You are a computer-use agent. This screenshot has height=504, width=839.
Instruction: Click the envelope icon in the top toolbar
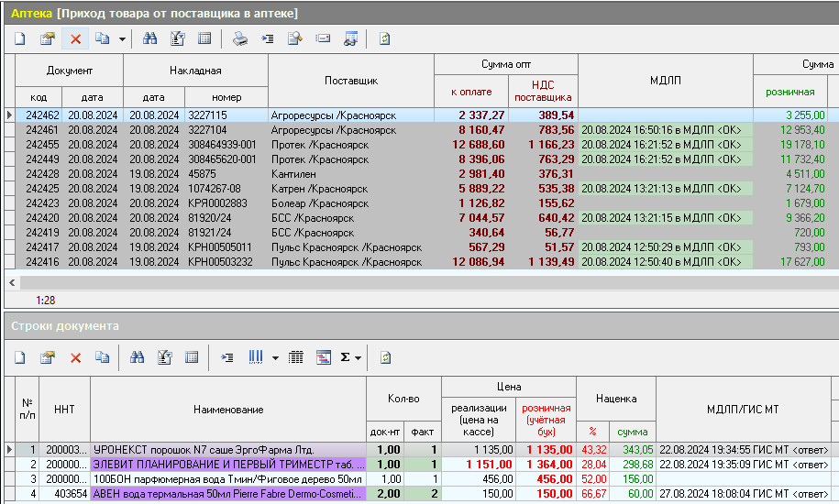click(x=323, y=38)
